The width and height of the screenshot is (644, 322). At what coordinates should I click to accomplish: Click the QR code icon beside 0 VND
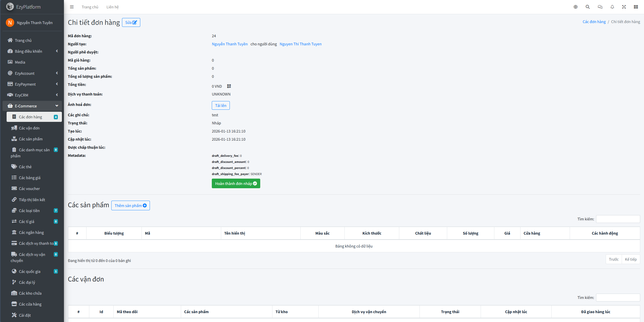[229, 86]
